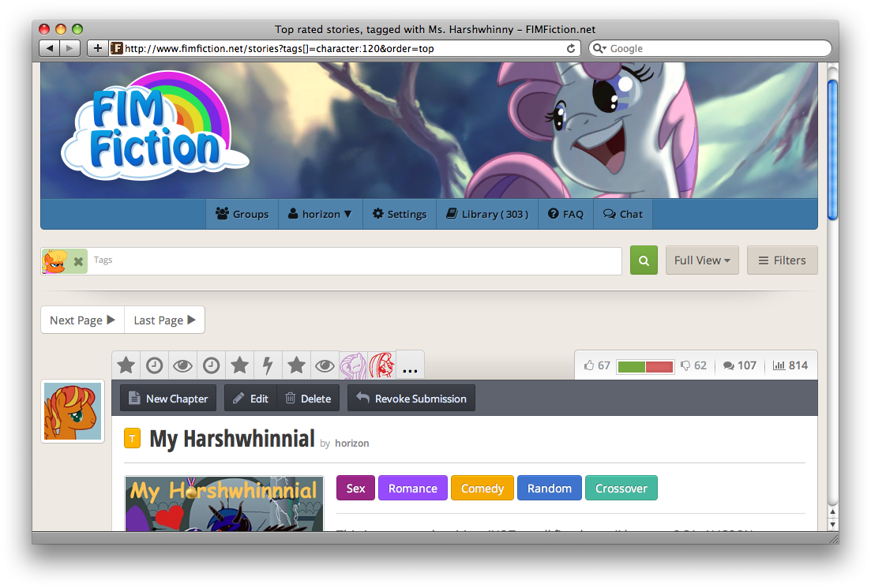Remove the character tag with the X
This screenshot has height=588, width=871.
click(x=78, y=261)
